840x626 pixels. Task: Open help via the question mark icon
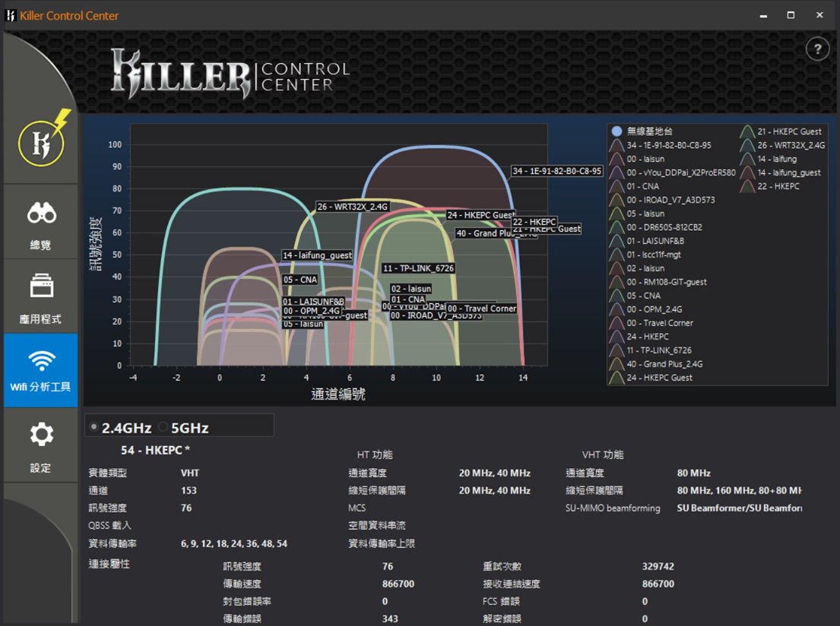click(817, 49)
